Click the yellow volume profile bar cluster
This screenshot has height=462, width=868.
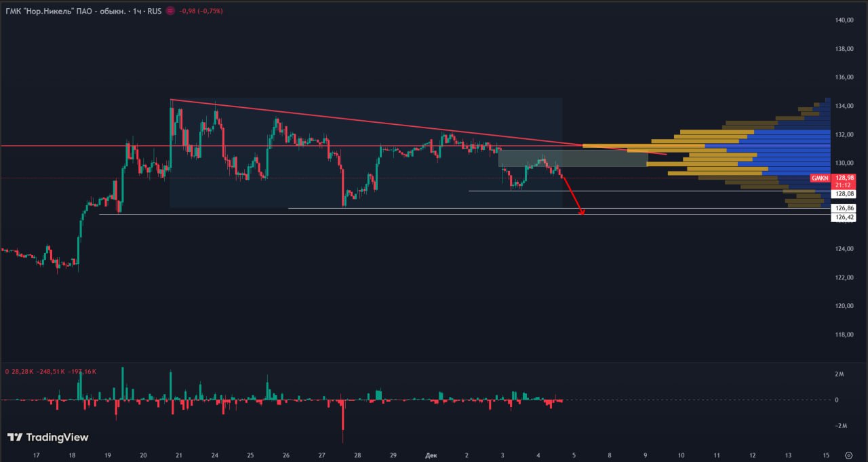(705, 157)
